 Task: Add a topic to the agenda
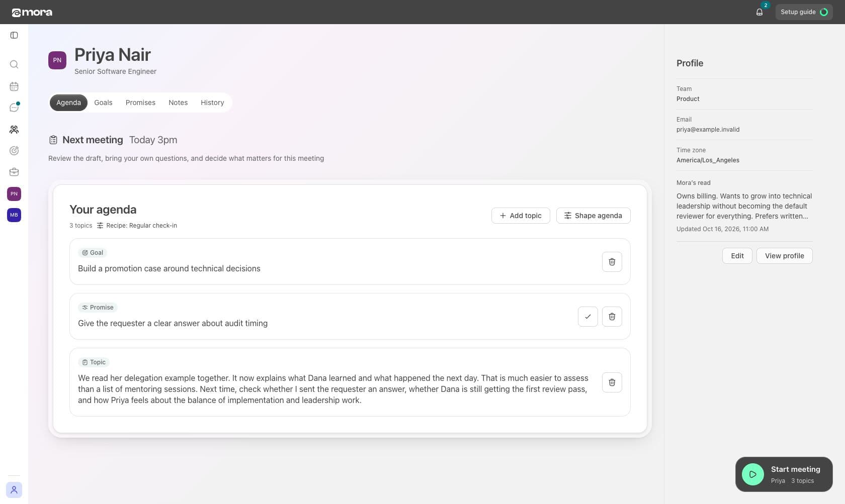pos(521,216)
